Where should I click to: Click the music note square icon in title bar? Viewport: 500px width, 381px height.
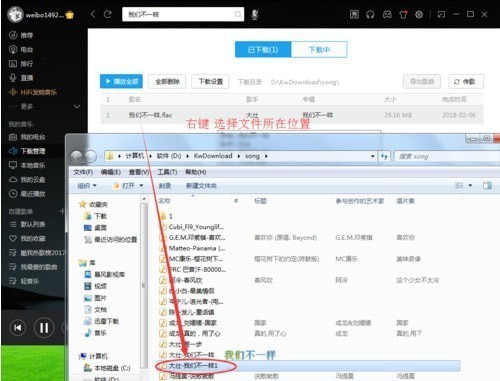coord(354,14)
